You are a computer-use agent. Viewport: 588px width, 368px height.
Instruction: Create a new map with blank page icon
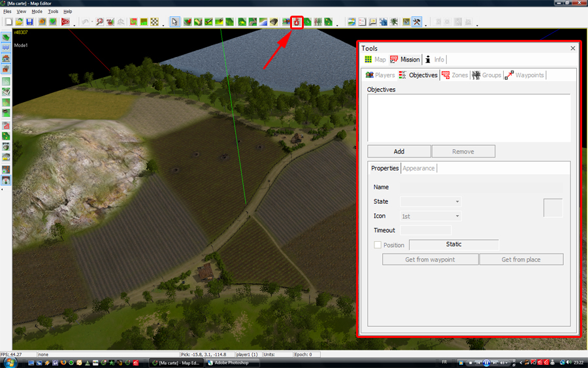pos(8,22)
